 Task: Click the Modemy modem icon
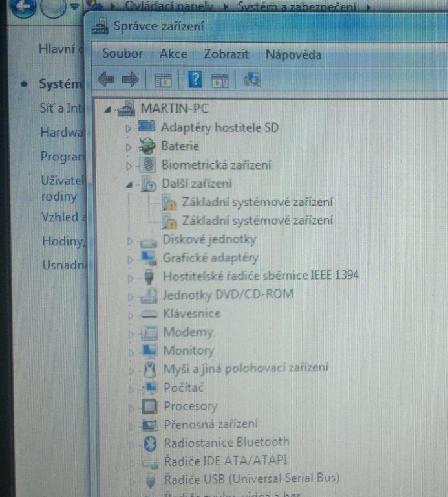point(149,333)
